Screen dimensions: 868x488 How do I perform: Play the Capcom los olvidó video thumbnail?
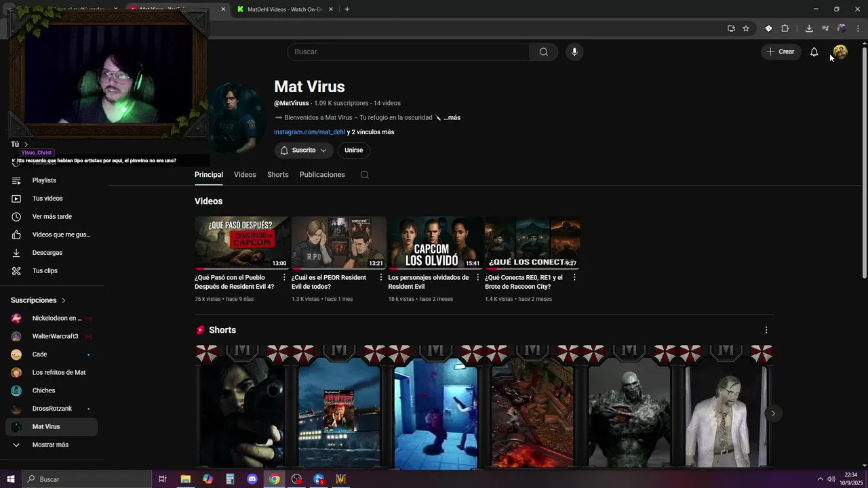435,243
